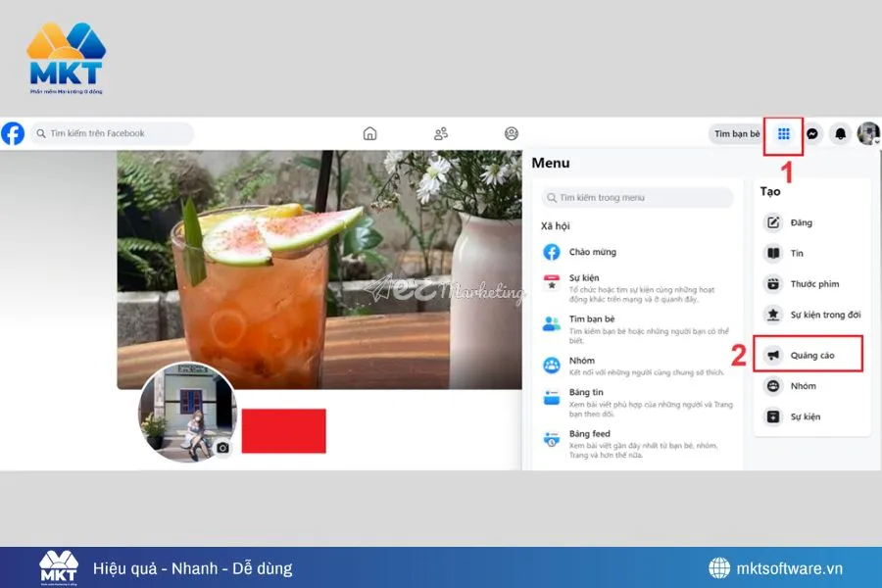
Task: Open the friends icon in top navigation
Action: [x=440, y=132]
